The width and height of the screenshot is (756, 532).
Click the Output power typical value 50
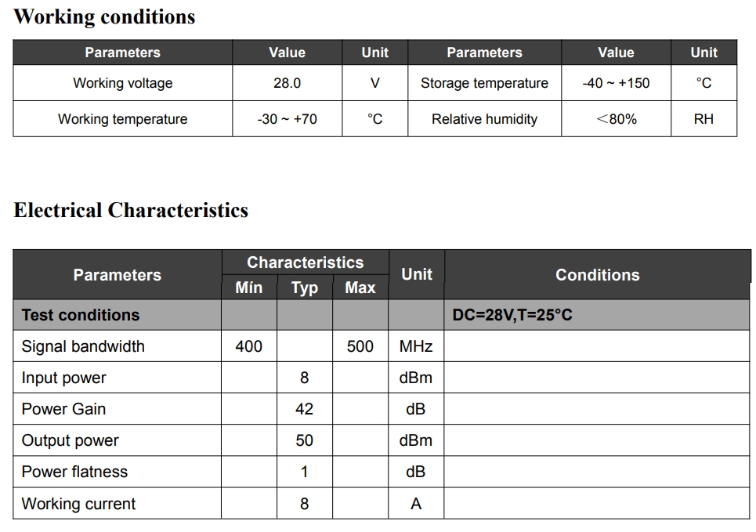(x=304, y=440)
